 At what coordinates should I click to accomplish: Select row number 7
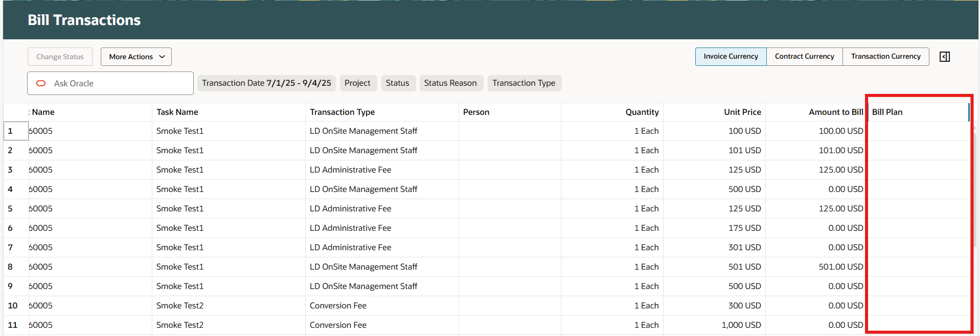click(16, 248)
